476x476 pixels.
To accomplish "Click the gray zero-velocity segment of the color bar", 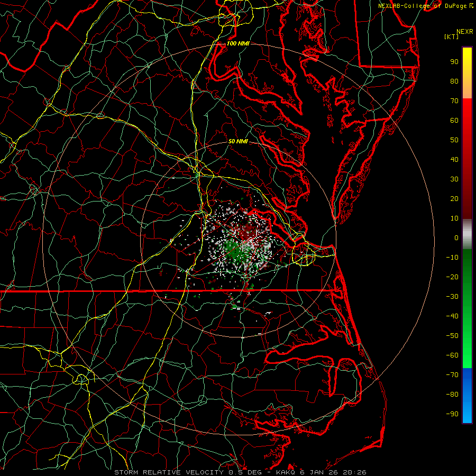I will click(x=467, y=234).
